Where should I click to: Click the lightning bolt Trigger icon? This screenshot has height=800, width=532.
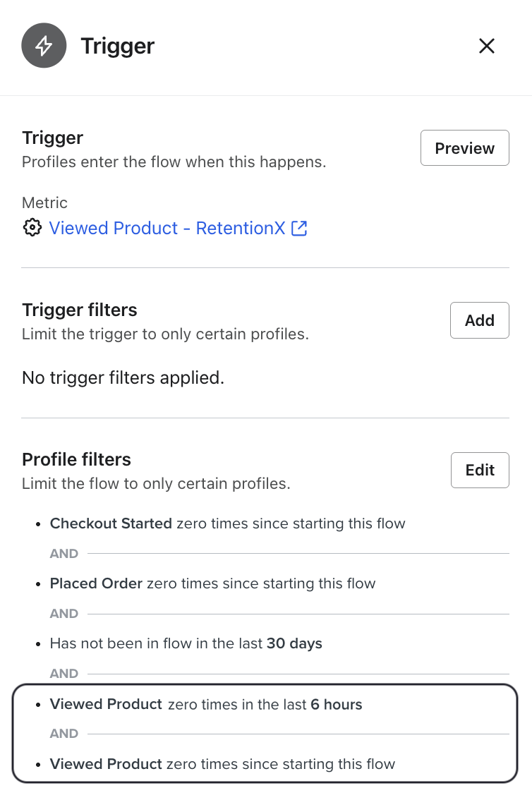click(44, 46)
